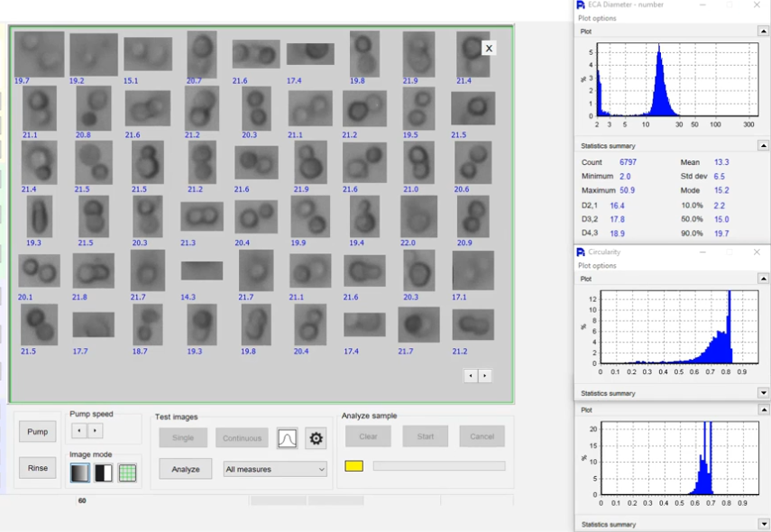Collapse the Plot section in ECA Diameter window
This screenshot has height=532, width=771.
pos(763,31)
